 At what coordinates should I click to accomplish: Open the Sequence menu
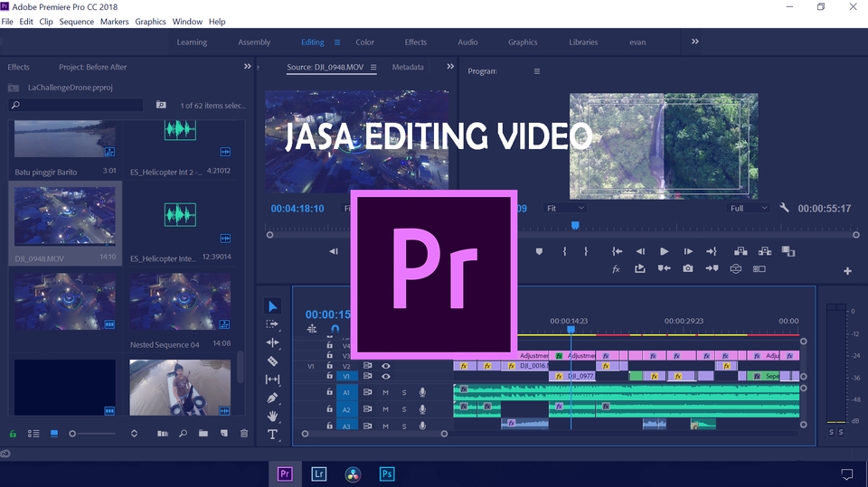pyautogui.click(x=76, y=22)
